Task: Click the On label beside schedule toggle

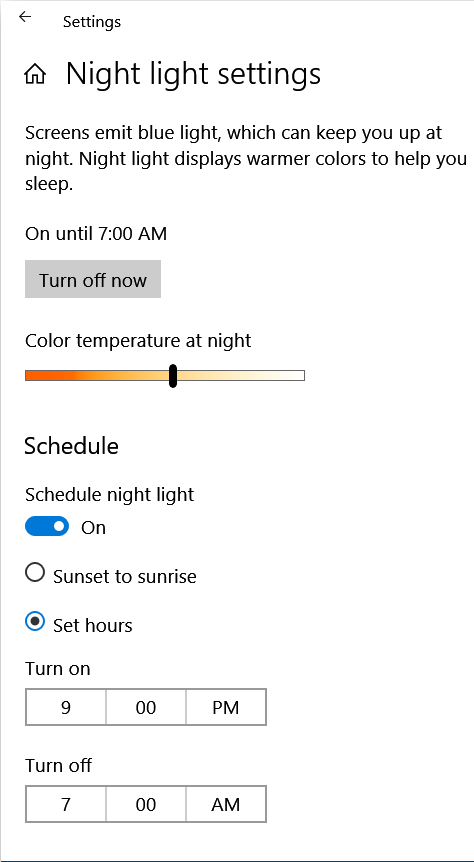Action: pos(93,528)
